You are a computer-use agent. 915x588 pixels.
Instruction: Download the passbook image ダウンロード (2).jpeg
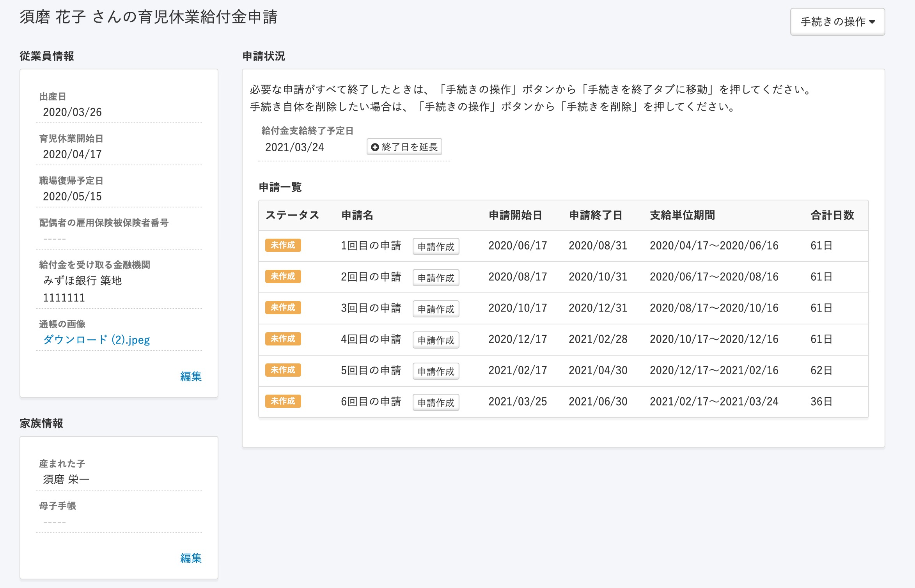(x=96, y=340)
